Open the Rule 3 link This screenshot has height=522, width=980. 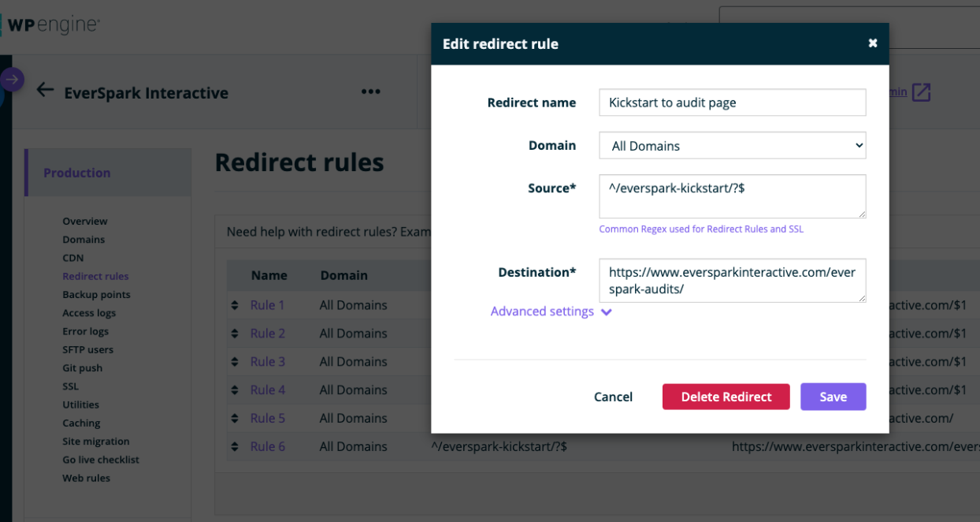[268, 362]
